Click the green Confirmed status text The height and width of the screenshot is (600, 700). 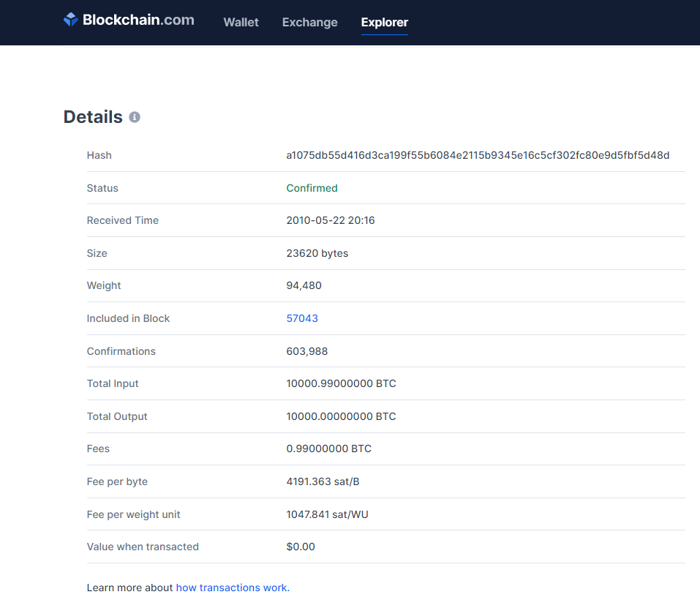point(312,188)
